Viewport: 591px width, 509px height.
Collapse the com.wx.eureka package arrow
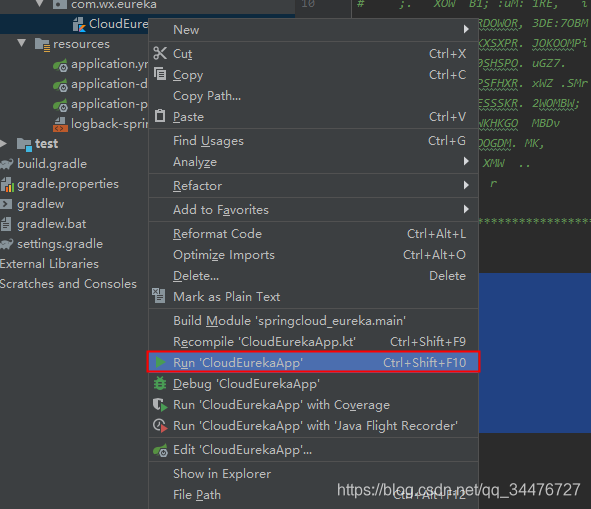(x=39, y=4)
